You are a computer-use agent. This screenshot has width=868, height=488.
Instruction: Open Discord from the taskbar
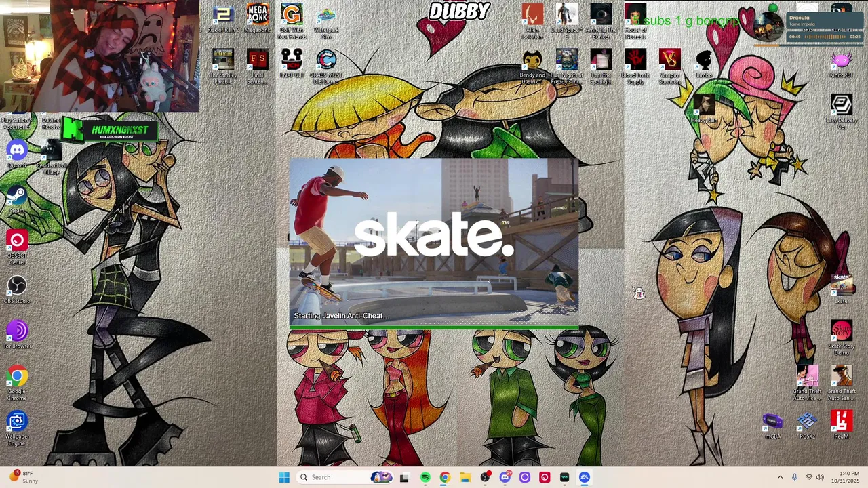(x=505, y=477)
